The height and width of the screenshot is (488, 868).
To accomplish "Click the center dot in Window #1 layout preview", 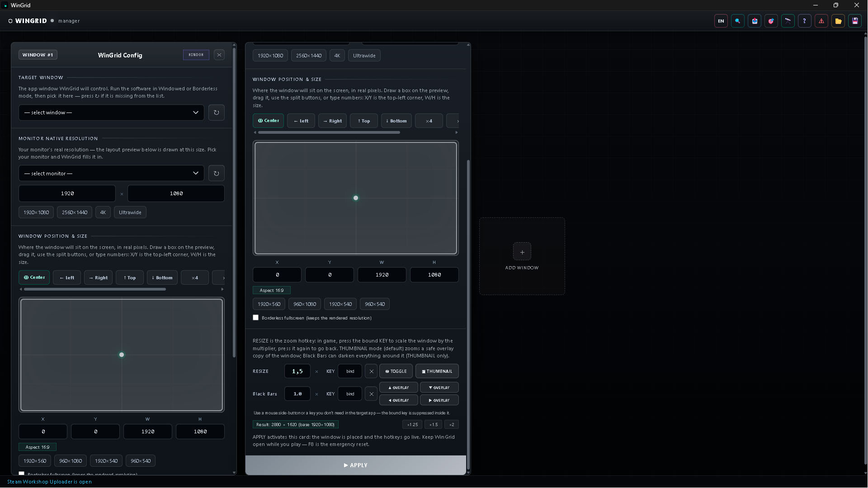I will (122, 355).
